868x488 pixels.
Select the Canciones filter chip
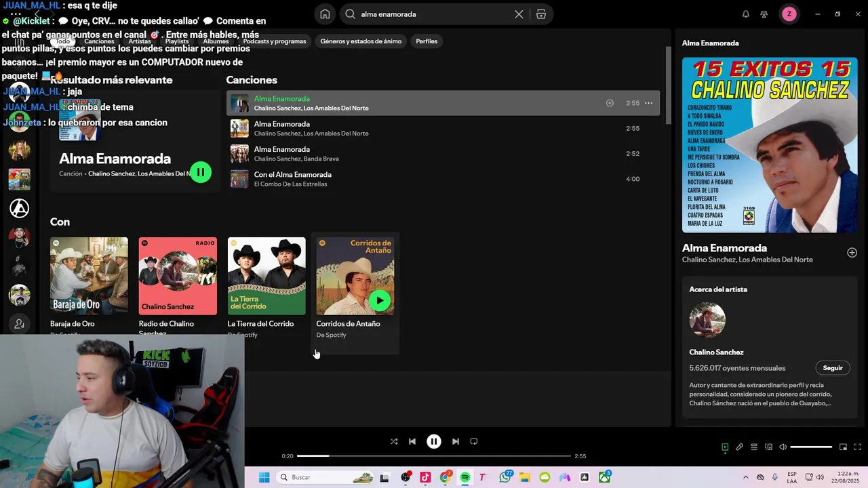coord(99,41)
